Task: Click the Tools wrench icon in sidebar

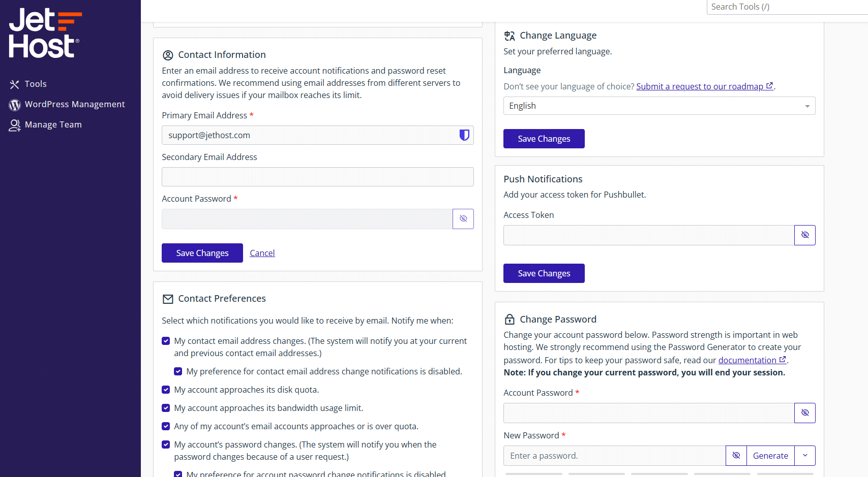Action: click(14, 84)
